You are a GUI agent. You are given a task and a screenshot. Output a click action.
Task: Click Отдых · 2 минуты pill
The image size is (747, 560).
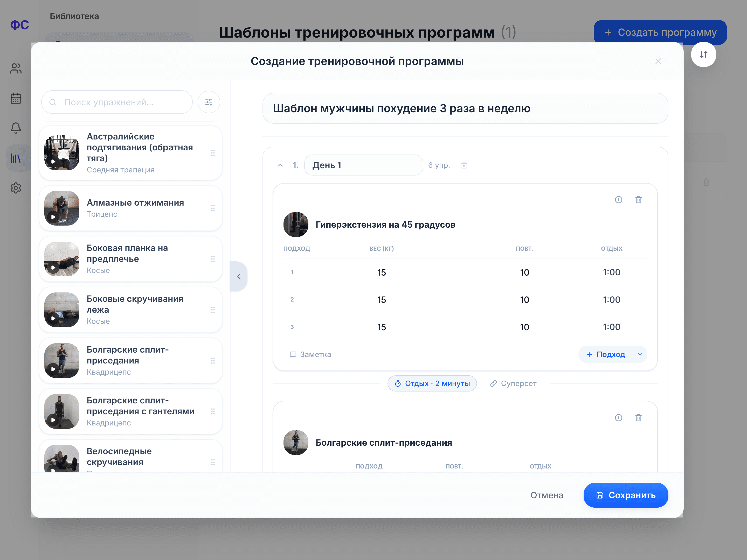(432, 383)
